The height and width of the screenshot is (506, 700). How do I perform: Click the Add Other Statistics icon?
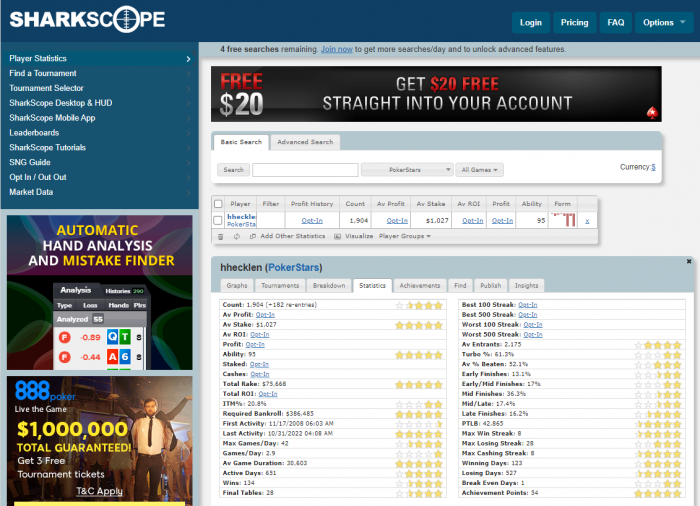tap(253, 236)
